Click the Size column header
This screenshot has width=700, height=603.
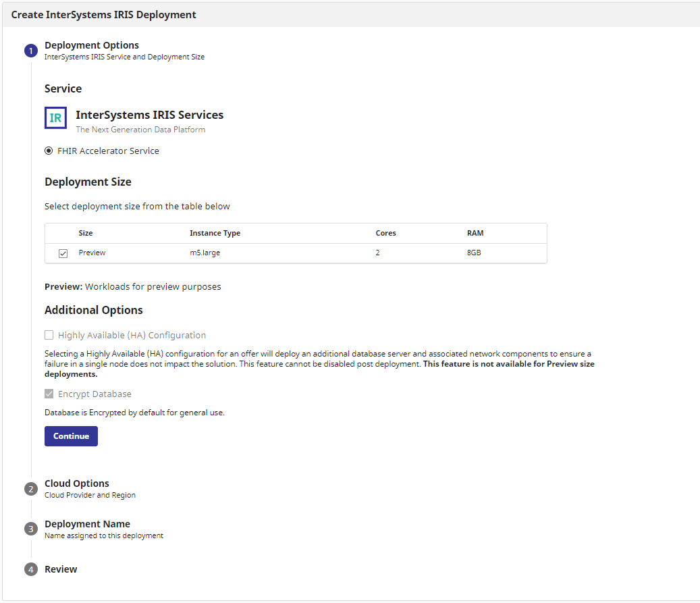pyautogui.click(x=86, y=233)
